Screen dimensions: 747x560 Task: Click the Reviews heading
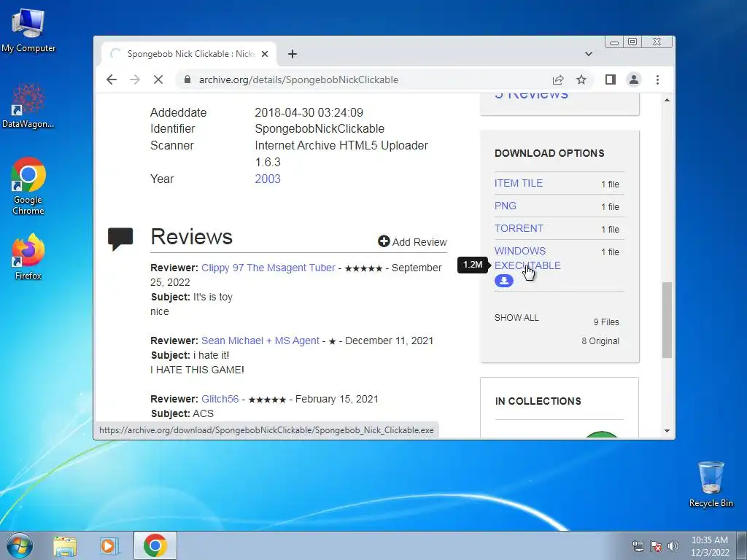click(x=192, y=237)
